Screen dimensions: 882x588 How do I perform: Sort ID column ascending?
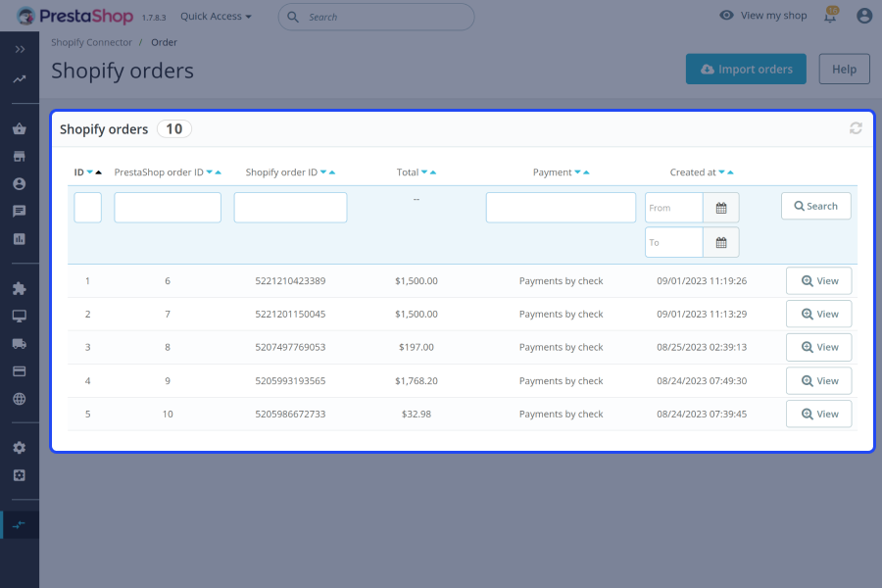point(98,172)
